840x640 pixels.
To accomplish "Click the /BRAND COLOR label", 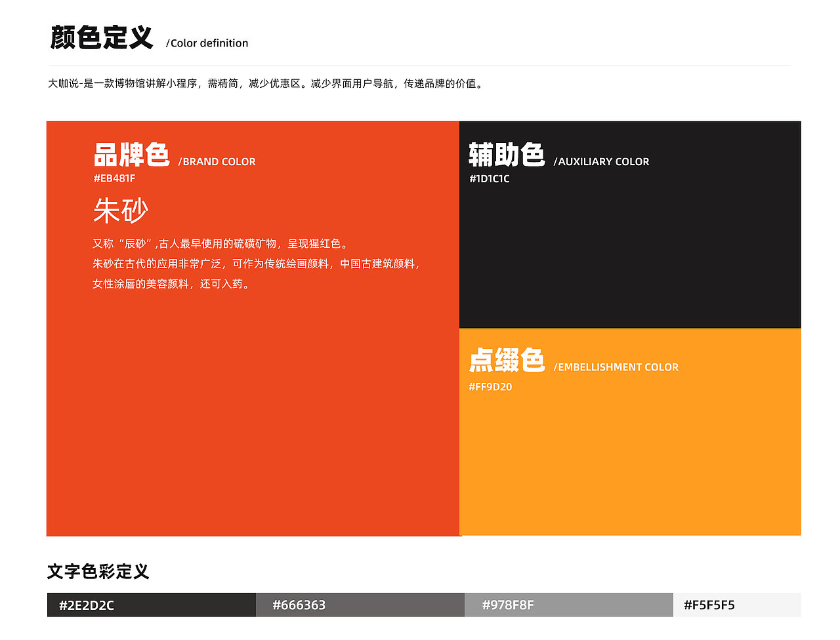I will point(217,162).
